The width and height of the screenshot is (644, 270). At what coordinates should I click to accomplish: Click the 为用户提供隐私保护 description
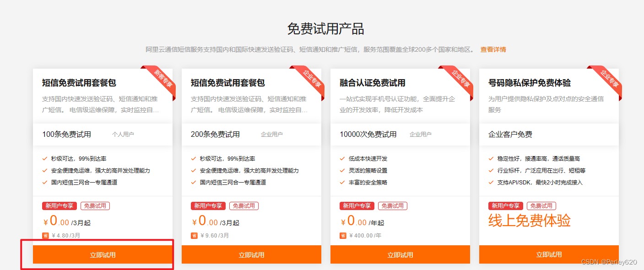[x=546, y=104]
